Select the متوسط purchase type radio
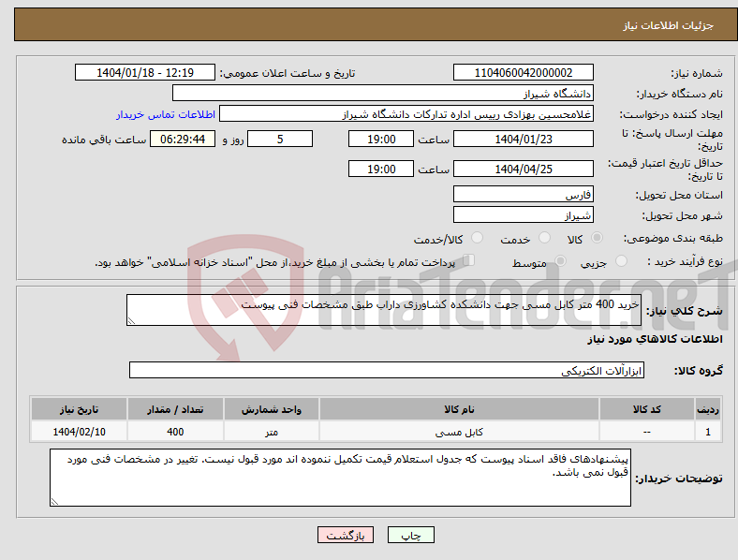This screenshot has width=738, height=560. (x=560, y=261)
